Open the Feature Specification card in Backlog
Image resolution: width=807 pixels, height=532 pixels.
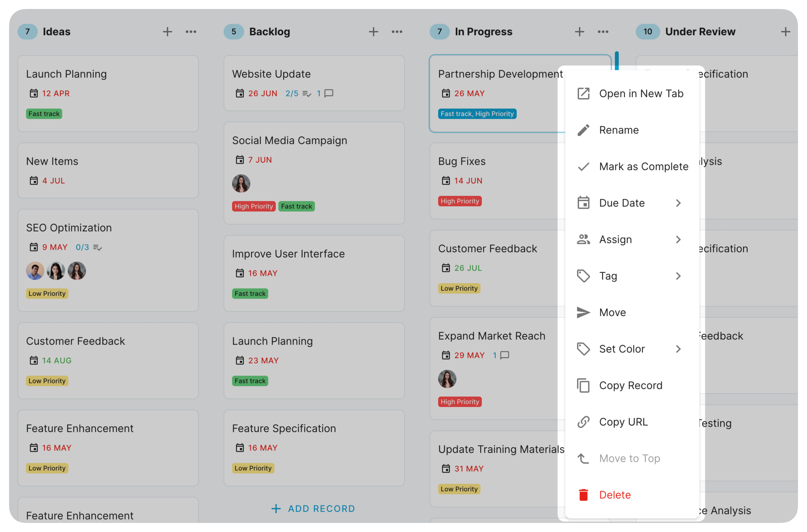click(x=314, y=448)
